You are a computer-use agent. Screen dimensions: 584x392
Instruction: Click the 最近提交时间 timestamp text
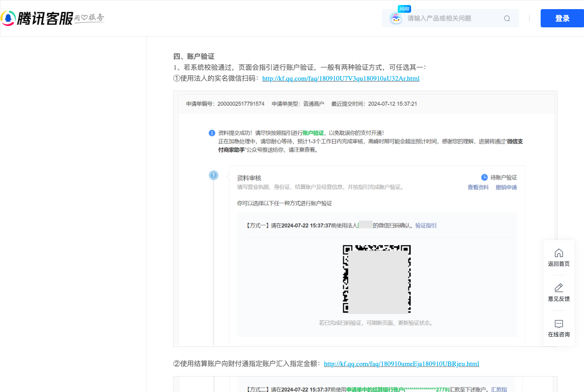pos(374,104)
